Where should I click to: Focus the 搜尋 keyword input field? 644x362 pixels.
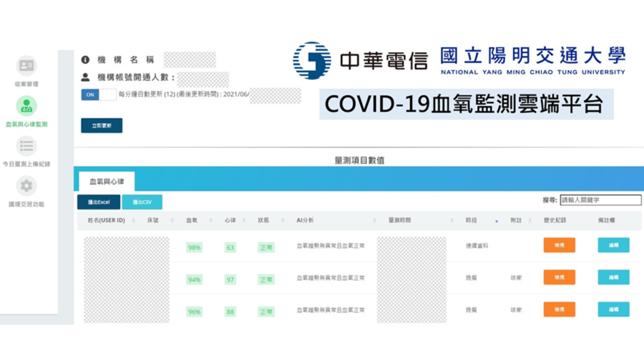pyautogui.click(x=601, y=200)
